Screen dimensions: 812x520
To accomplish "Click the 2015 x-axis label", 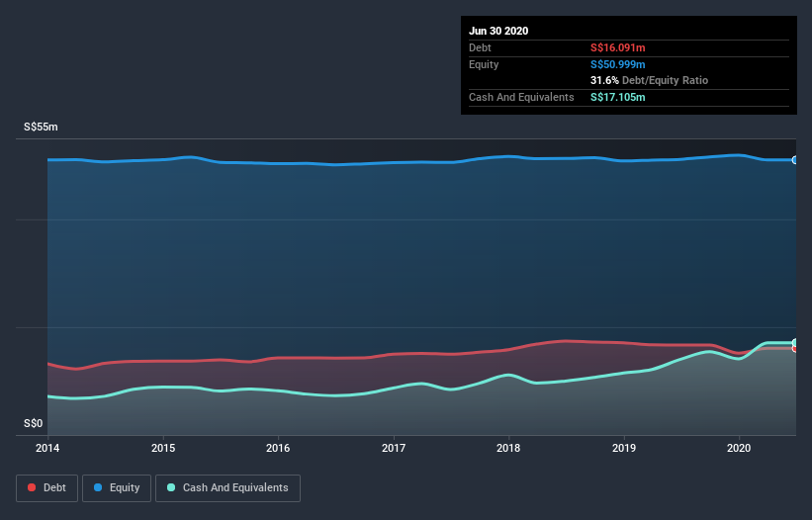I will click(x=163, y=448).
